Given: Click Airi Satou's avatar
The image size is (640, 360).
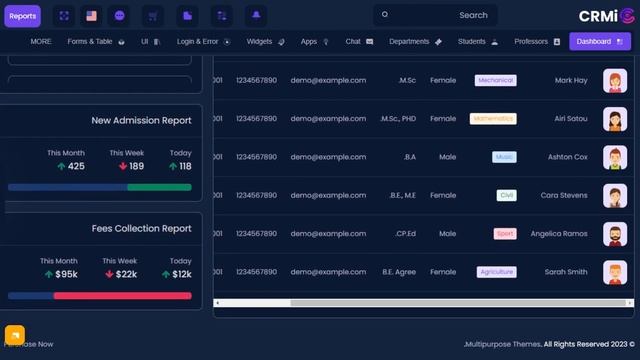Looking at the screenshot, I should pyautogui.click(x=615, y=119).
